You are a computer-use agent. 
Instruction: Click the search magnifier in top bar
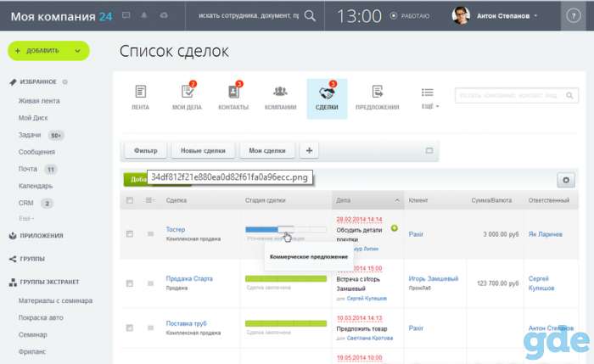[310, 15]
